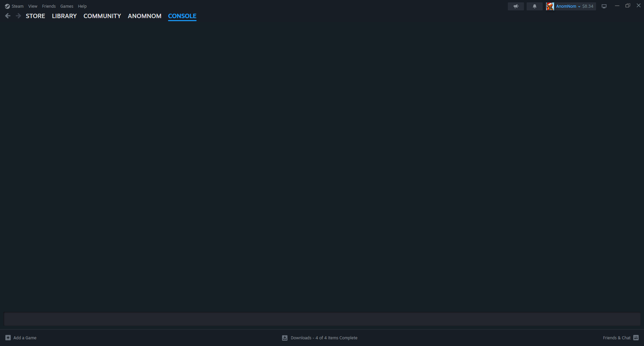View the $8.34 wallet balance

(x=588, y=6)
